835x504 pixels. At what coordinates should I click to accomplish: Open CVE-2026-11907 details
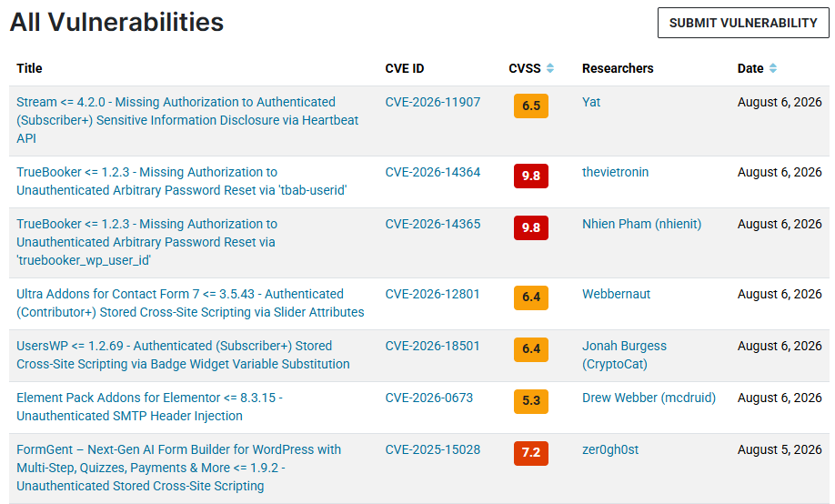point(432,102)
